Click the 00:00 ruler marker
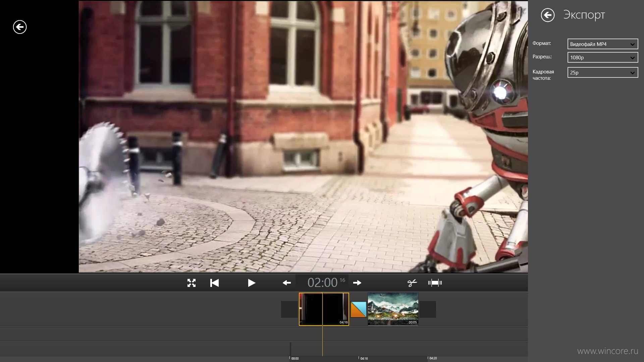644x362 pixels. pyautogui.click(x=294, y=358)
